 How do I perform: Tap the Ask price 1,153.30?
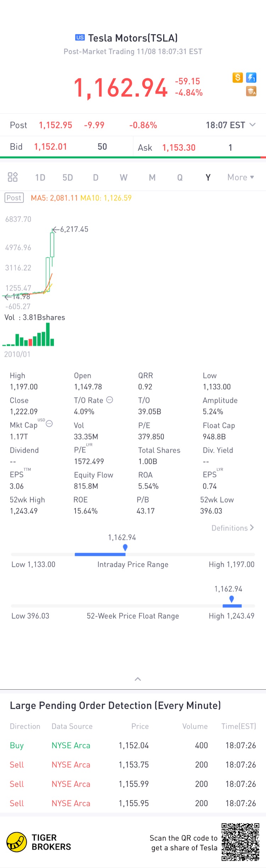[179, 147]
